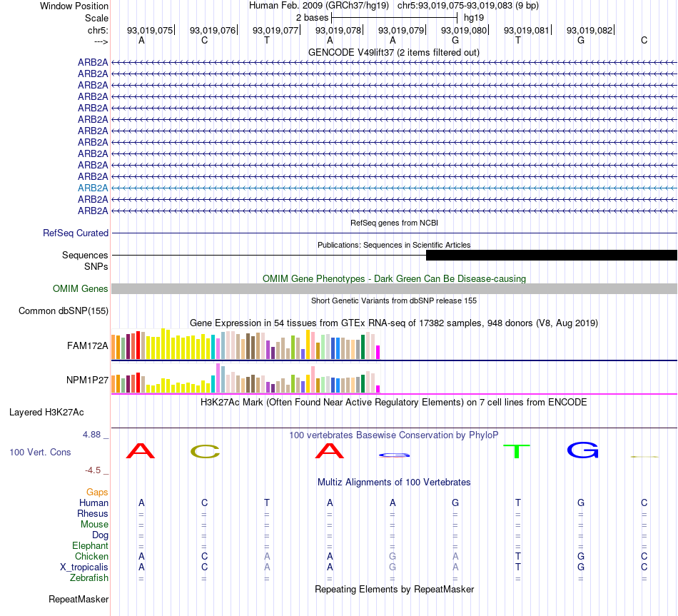Image resolution: width=678 pixels, height=616 pixels.
Task: Open the NPM1P27 expression bar chart
Action: (x=246, y=378)
